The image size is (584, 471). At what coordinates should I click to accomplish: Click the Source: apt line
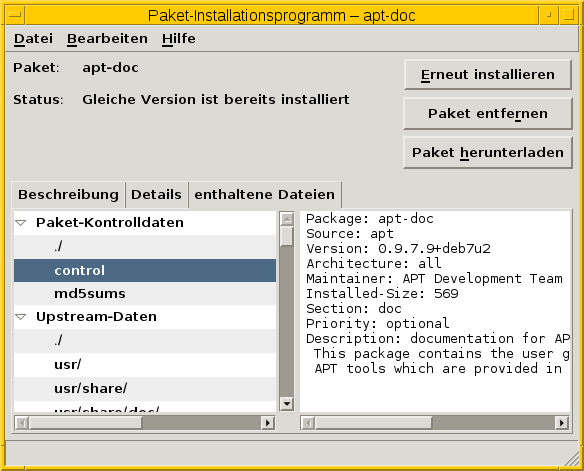tap(349, 234)
